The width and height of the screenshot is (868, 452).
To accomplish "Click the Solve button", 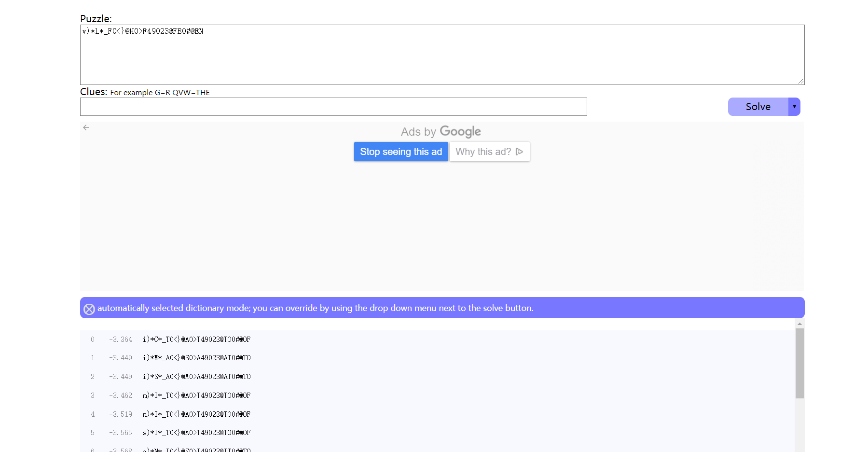I will pos(758,107).
